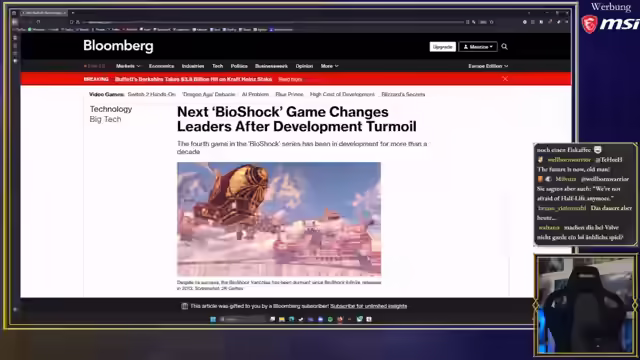Open File Explorer from the taskbar

(x=282, y=319)
